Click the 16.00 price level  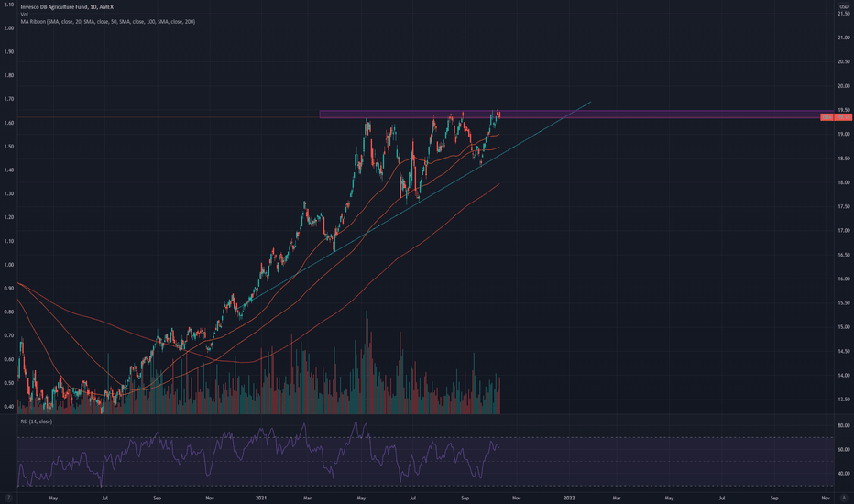click(844, 279)
